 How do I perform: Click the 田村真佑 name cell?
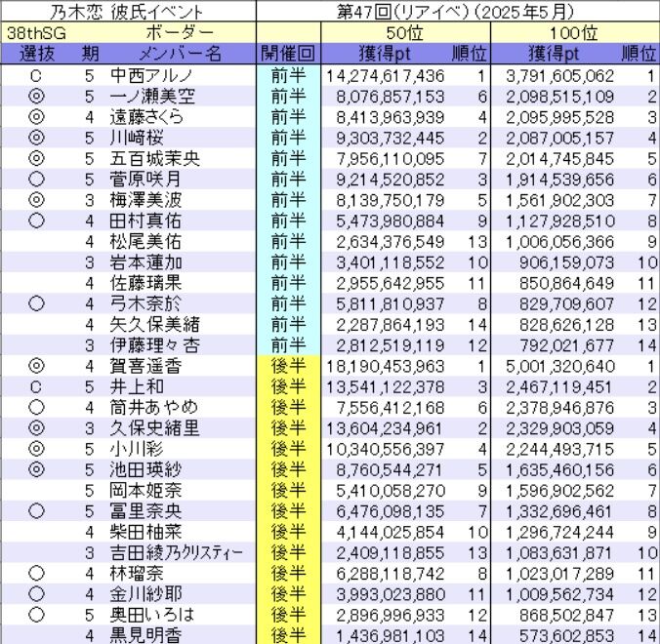click(145, 221)
